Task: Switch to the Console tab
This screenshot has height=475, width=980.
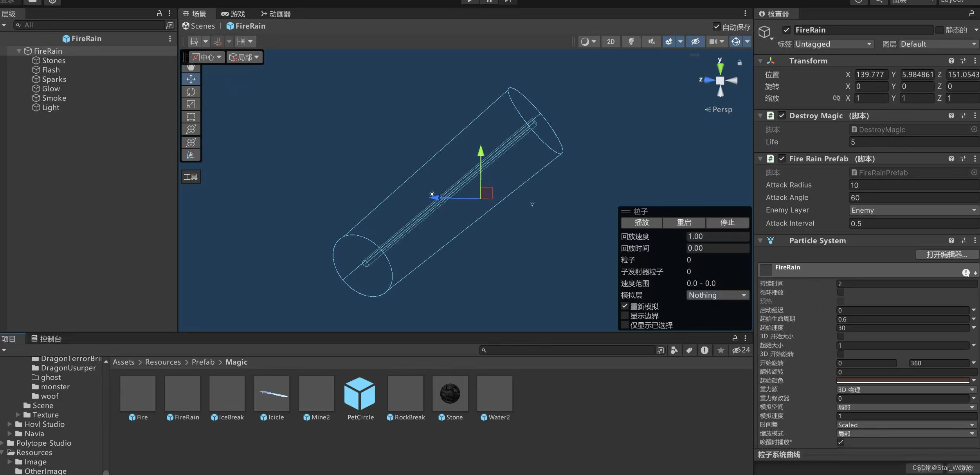Action: (47, 339)
